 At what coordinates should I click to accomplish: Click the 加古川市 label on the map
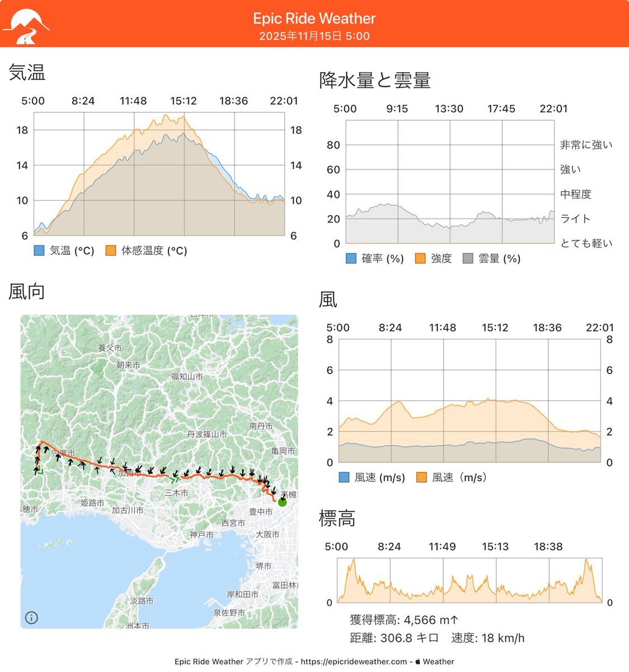click(x=128, y=510)
